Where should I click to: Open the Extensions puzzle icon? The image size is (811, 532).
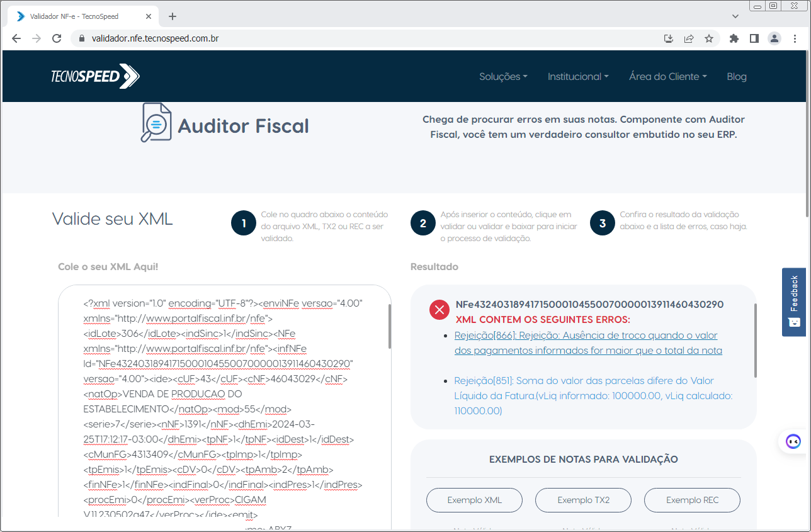[x=734, y=38]
